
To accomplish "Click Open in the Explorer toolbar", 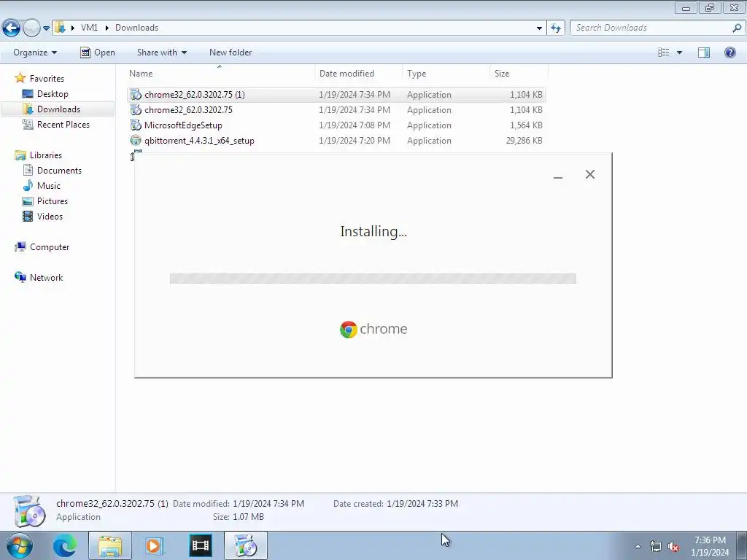I will (x=98, y=52).
